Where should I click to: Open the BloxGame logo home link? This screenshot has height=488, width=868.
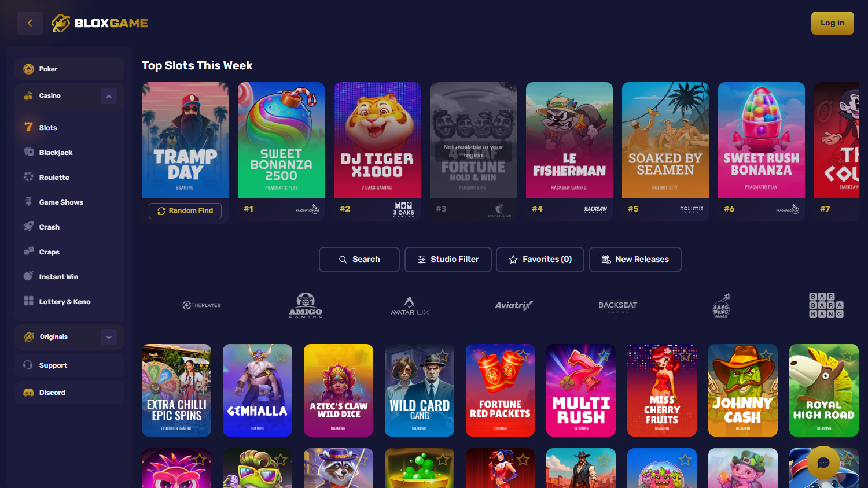(100, 23)
